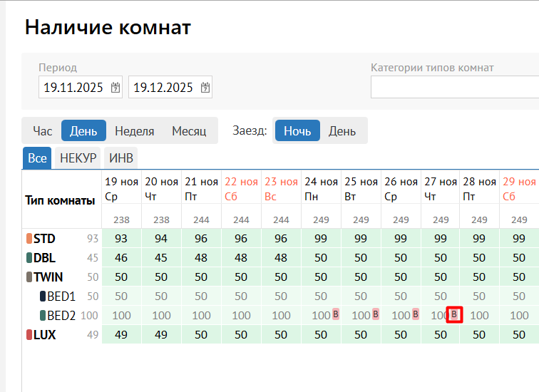Open the НЕКУР tab
This screenshot has height=392, width=539.
(x=78, y=158)
